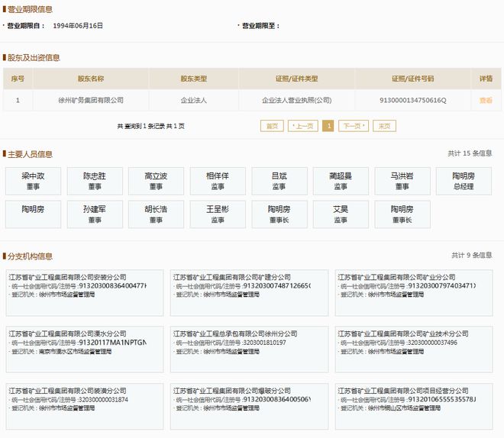504x438 pixels.
Task: Go to 首页 in shareholder pagination
Action: tap(270, 126)
